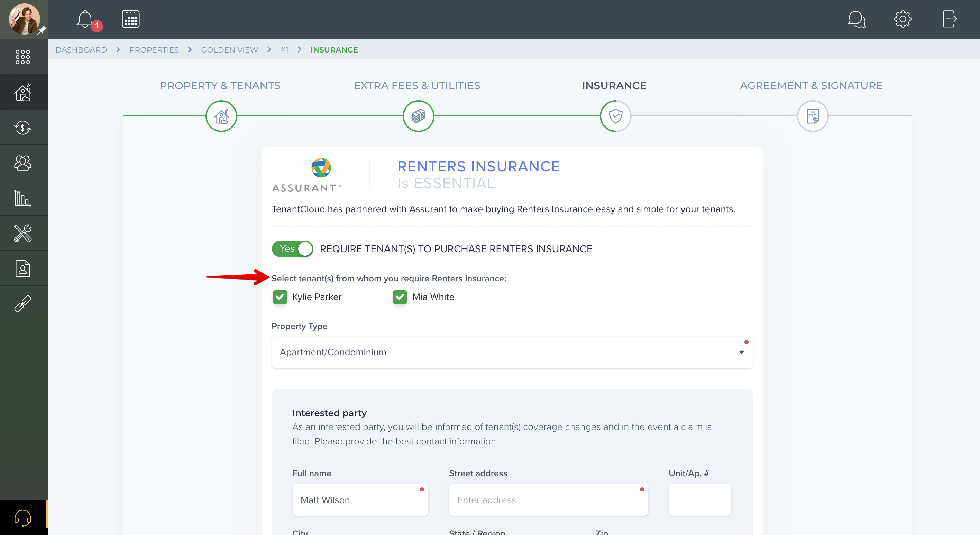This screenshot has width=980, height=535.
Task: Open the links chain icon in sidebar
Action: click(x=23, y=304)
